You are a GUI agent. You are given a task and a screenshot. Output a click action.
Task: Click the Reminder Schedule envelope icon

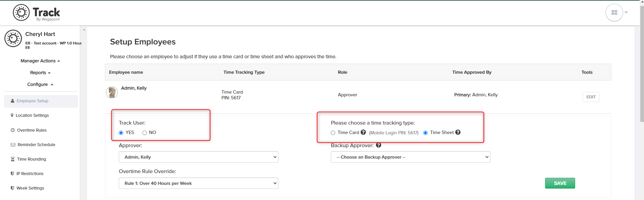click(13, 145)
